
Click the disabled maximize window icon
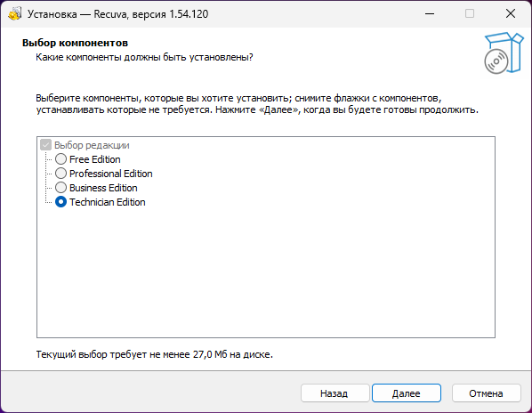point(470,13)
